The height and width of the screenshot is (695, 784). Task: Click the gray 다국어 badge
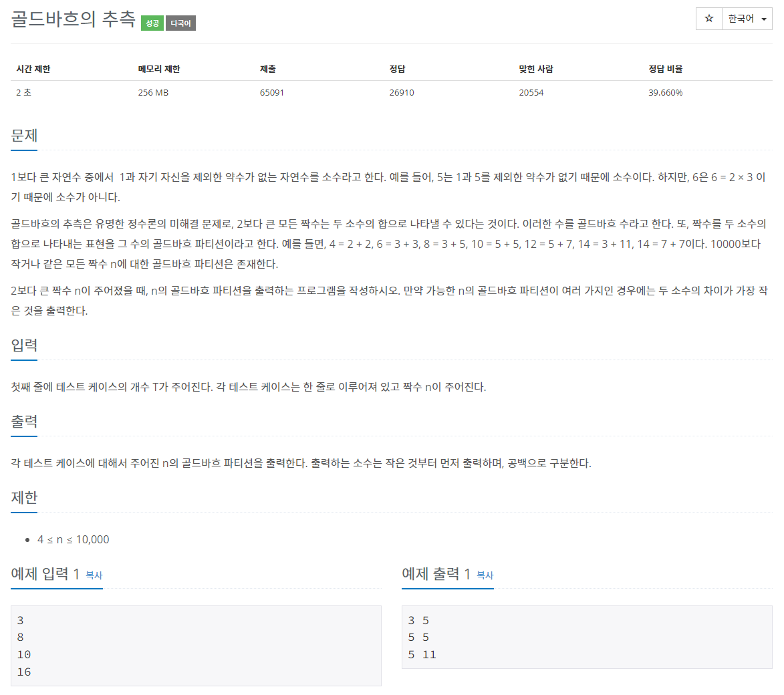pyautogui.click(x=180, y=23)
